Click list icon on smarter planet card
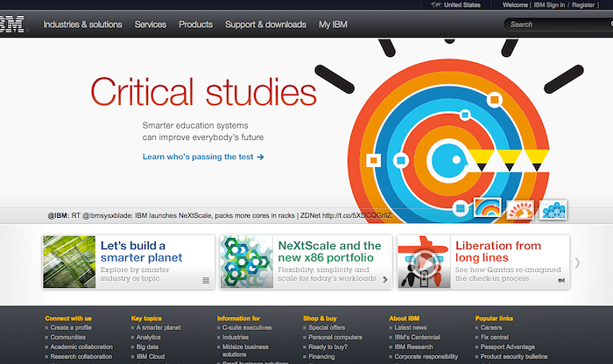This screenshot has width=613, height=364. [206, 280]
